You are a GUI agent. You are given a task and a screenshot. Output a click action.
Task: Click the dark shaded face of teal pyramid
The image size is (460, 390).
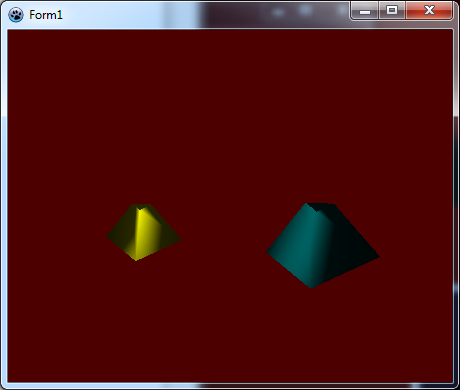point(350,247)
